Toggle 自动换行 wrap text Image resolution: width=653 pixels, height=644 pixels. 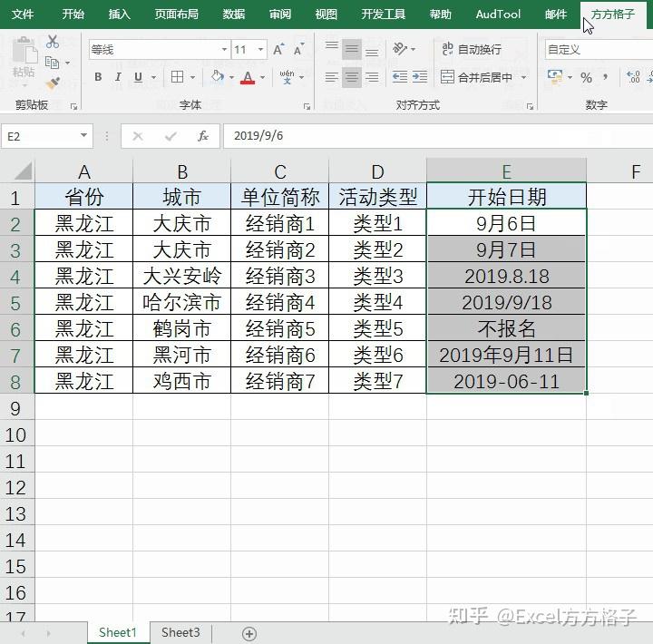click(472, 50)
